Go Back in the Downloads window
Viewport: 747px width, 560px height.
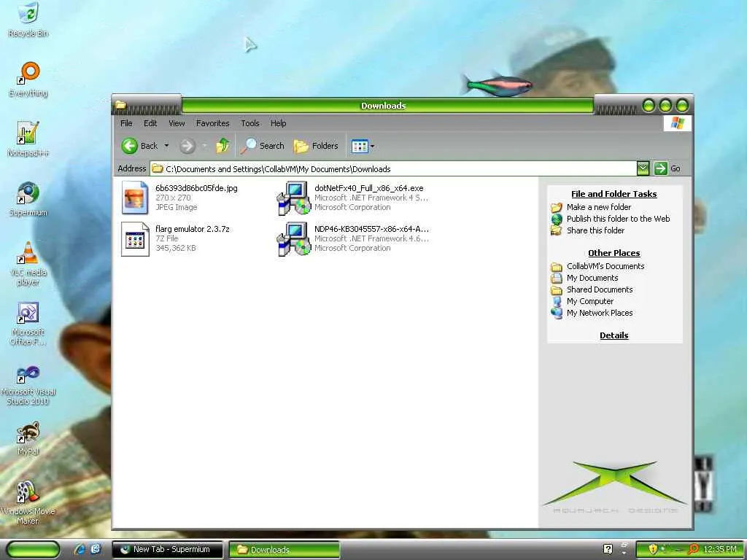coord(139,146)
